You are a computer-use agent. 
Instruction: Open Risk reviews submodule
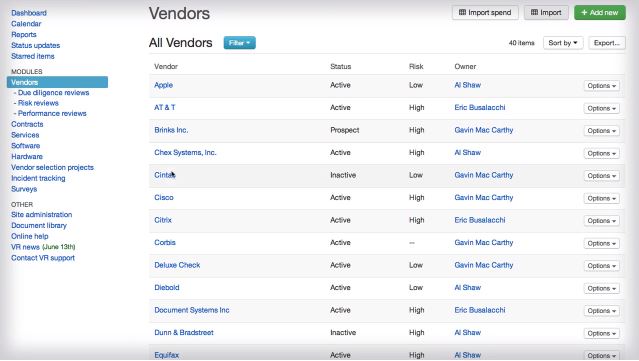38,103
